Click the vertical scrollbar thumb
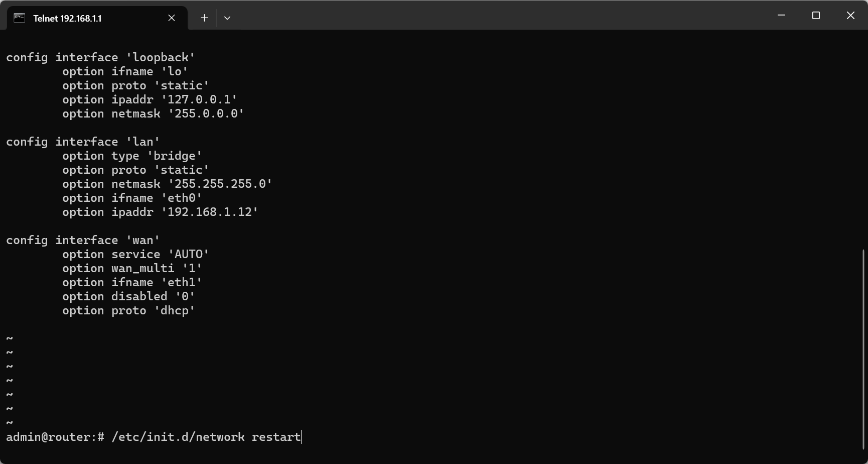The height and width of the screenshot is (464, 868). (863, 349)
